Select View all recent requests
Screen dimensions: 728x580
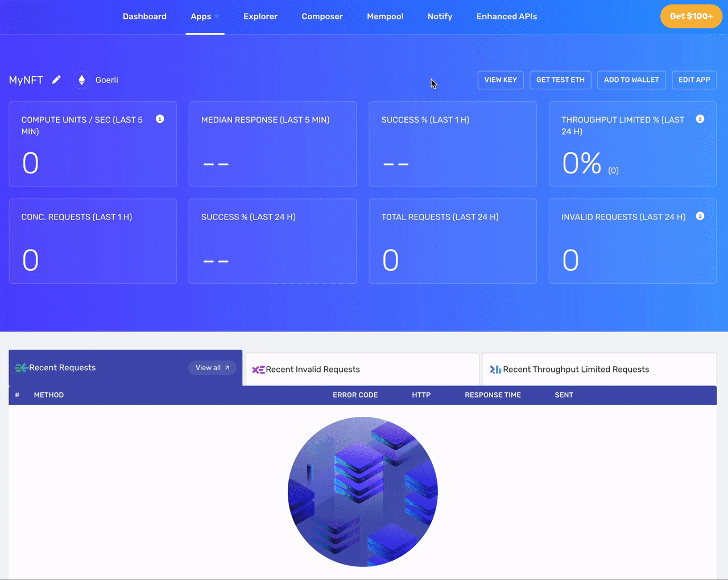[212, 367]
